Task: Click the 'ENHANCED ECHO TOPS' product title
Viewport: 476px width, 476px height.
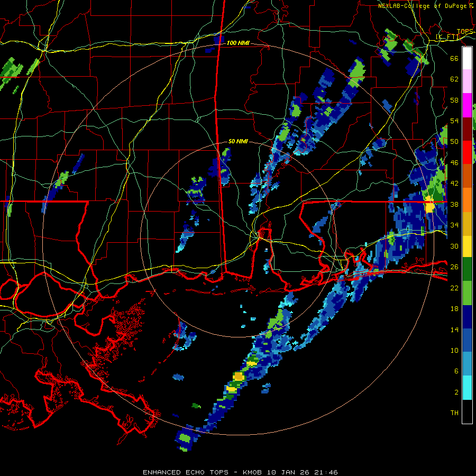Action: pyautogui.click(x=186, y=472)
